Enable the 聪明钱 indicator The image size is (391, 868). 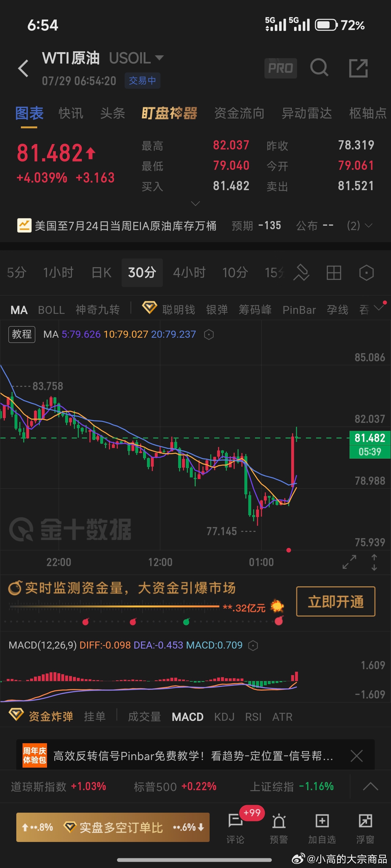179,310
